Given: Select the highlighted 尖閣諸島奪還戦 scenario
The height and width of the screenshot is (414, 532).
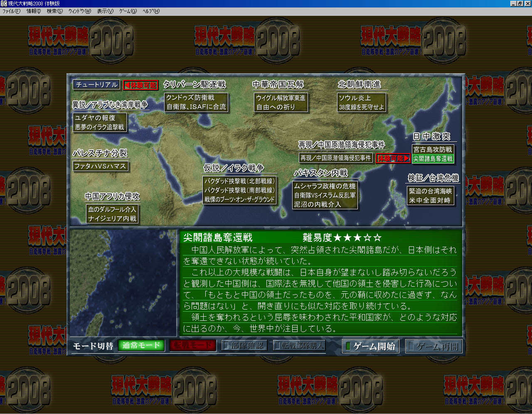Looking at the screenshot, I should (x=433, y=159).
